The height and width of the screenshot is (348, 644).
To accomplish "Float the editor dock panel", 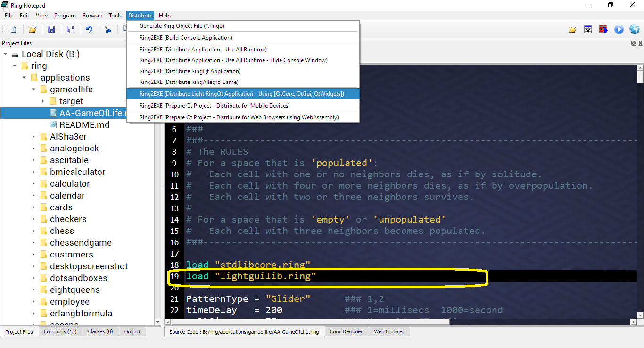I will 634,43.
